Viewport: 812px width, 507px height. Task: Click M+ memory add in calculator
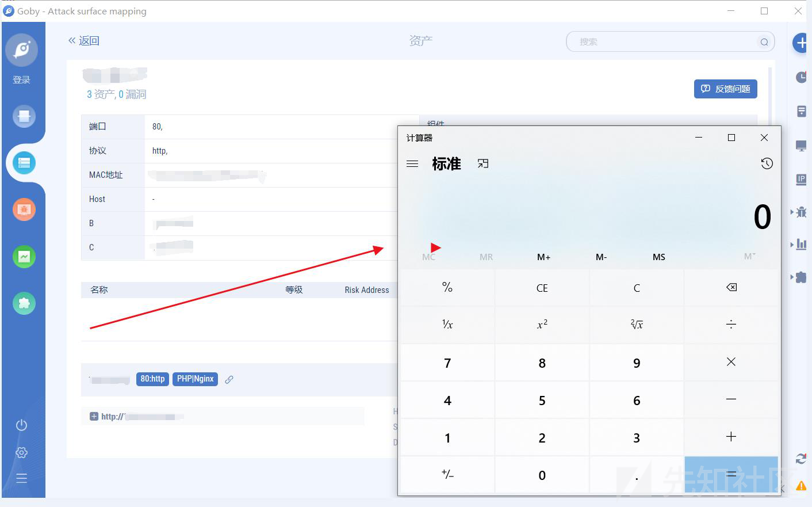[x=543, y=257]
